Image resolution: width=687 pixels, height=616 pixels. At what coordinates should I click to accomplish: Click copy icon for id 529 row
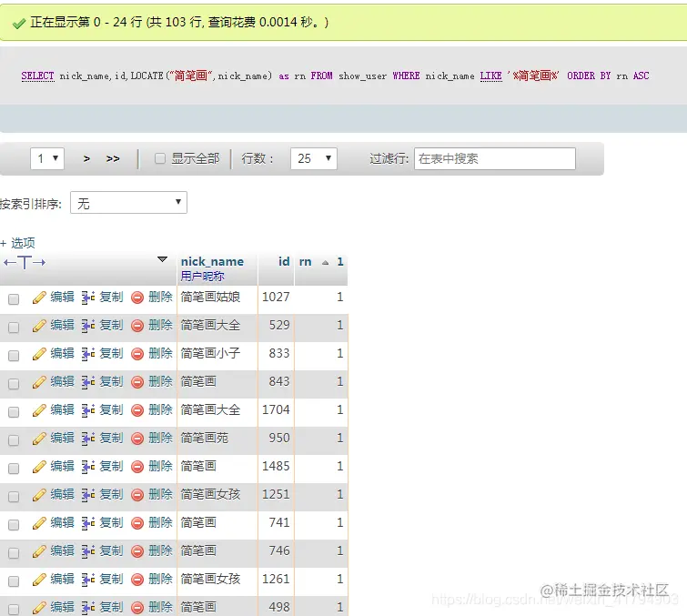point(88,326)
